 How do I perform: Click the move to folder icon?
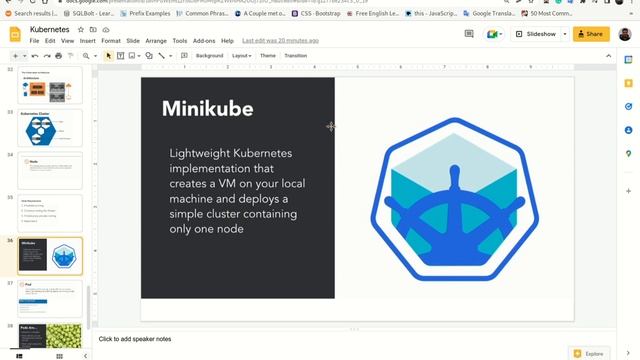click(x=93, y=29)
